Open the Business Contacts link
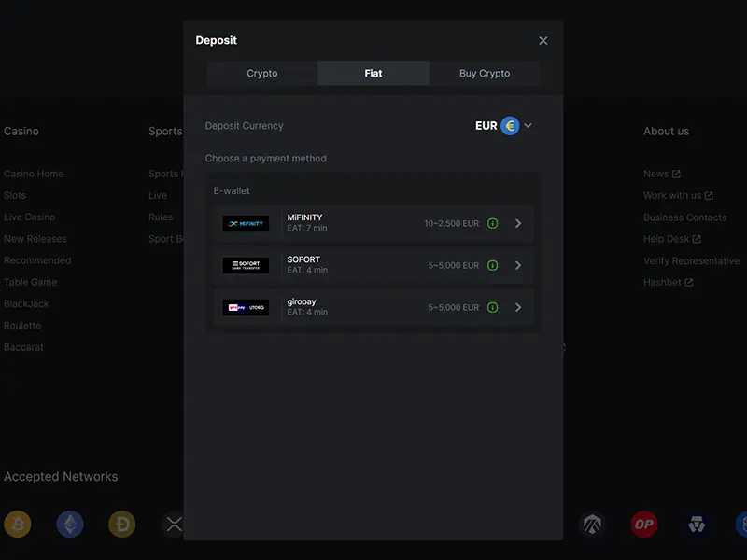This screenshot has height=560, width=747. click(684, 217)
